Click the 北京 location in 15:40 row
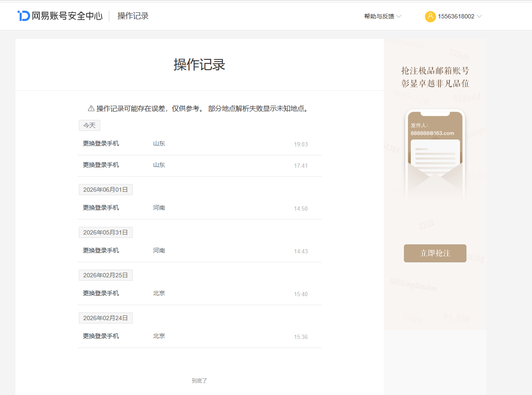The height and width of the screenshot is (395, 532). (159, 293)
